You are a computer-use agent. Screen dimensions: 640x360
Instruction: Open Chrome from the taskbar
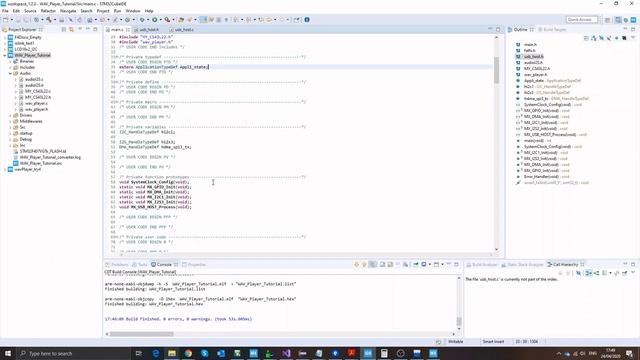click(188, 353)
